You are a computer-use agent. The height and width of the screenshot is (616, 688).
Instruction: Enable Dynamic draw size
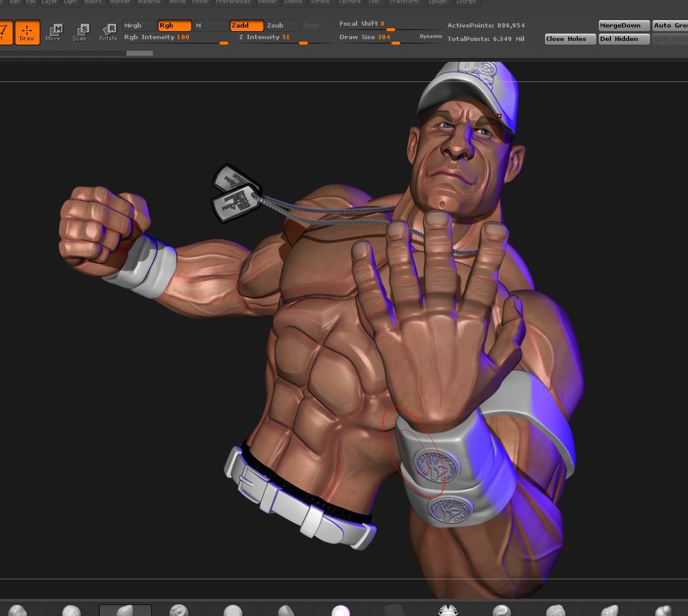point(431,37)
